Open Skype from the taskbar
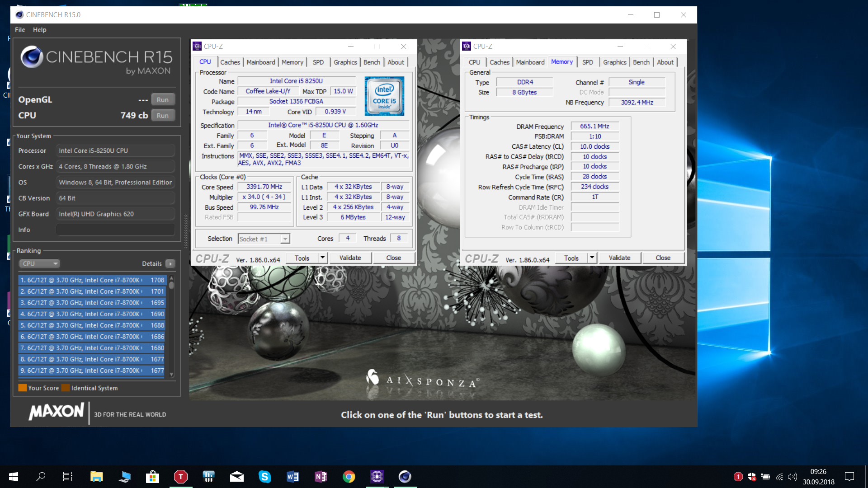 pyautogui.click(x=264, y=476)
